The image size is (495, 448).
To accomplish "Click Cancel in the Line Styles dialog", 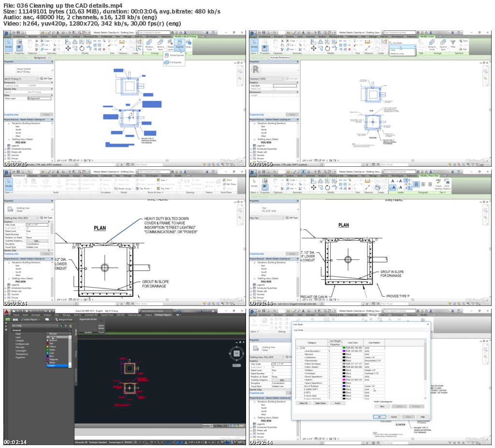I will point(393,417).
